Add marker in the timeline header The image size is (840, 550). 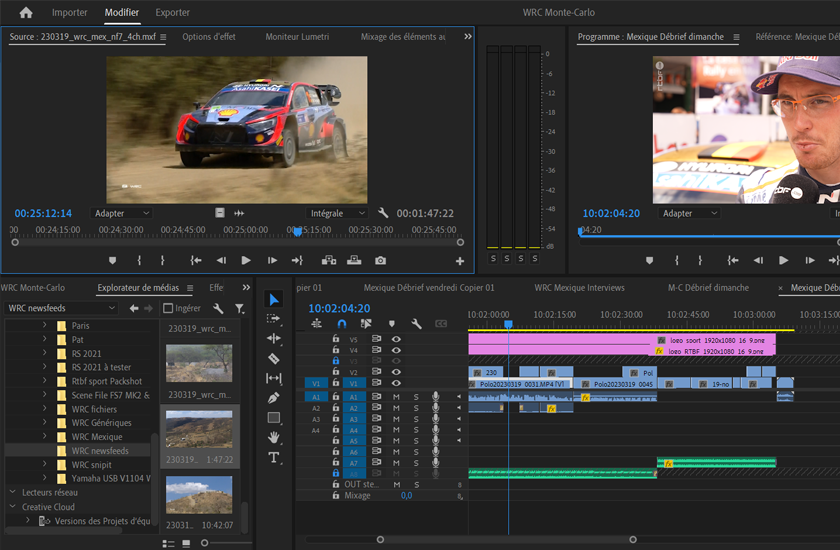pos(392,323)
